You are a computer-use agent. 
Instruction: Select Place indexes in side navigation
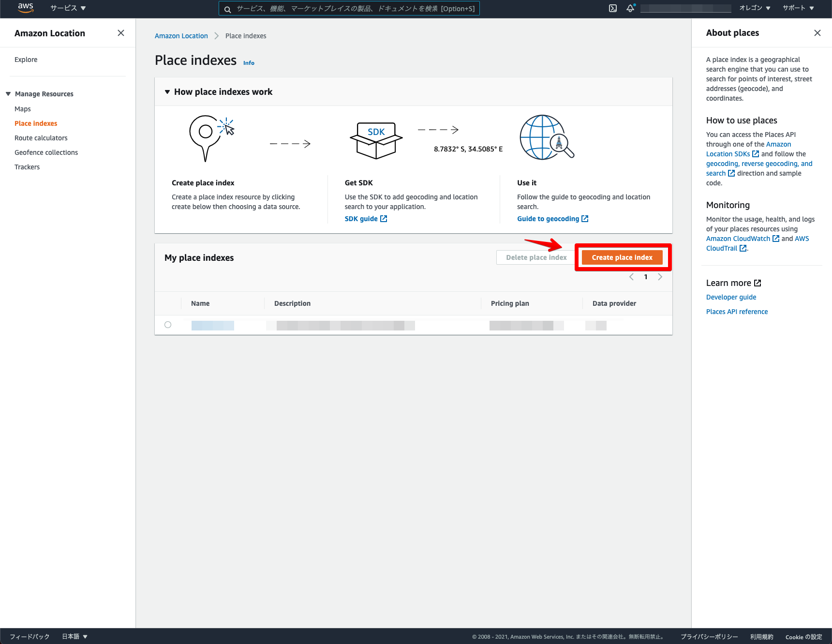(x=36, y=123)
